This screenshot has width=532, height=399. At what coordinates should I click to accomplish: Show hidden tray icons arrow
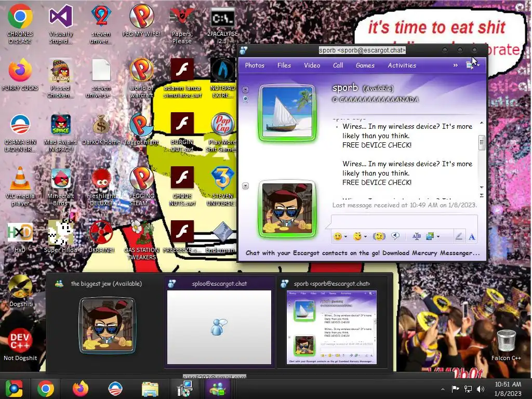(443, 389)
